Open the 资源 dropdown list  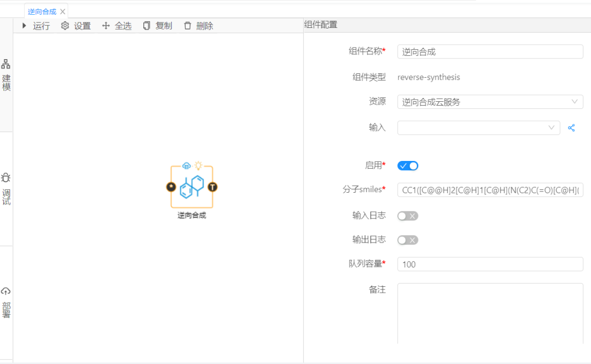pos(490,102)
